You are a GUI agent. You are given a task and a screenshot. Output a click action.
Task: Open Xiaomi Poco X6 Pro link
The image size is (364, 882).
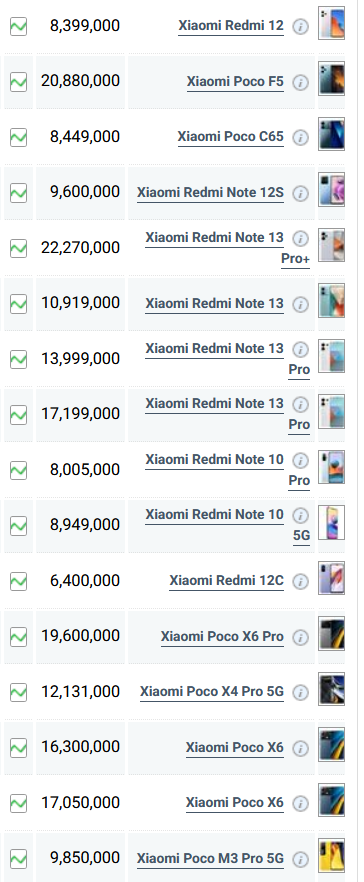click(x=222, y=636)
